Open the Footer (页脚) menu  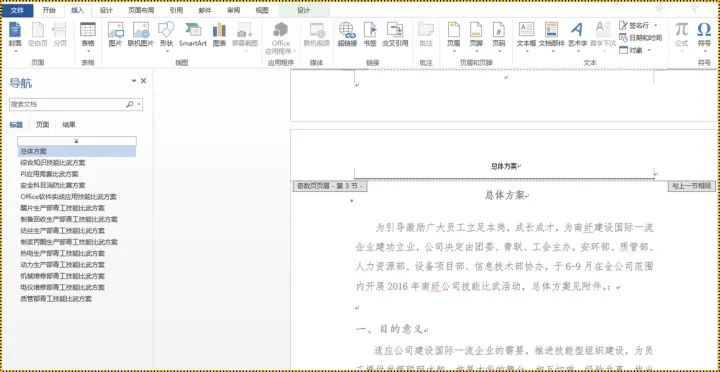click(x=476, y=36)
